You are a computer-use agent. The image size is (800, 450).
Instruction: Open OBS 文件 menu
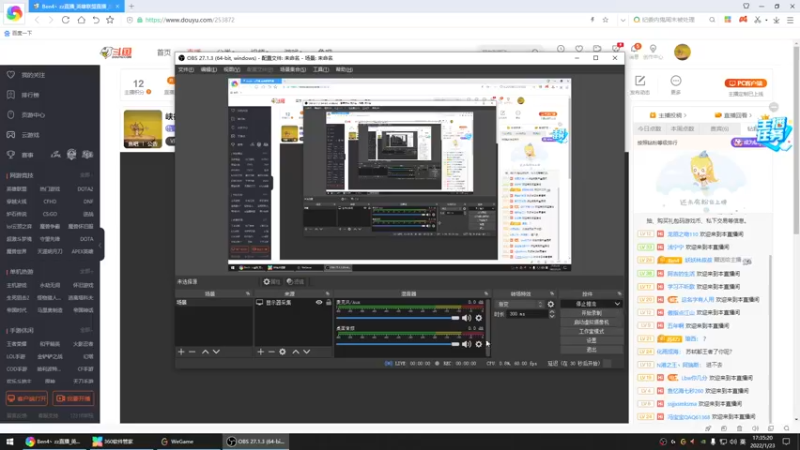pos(186,69)
